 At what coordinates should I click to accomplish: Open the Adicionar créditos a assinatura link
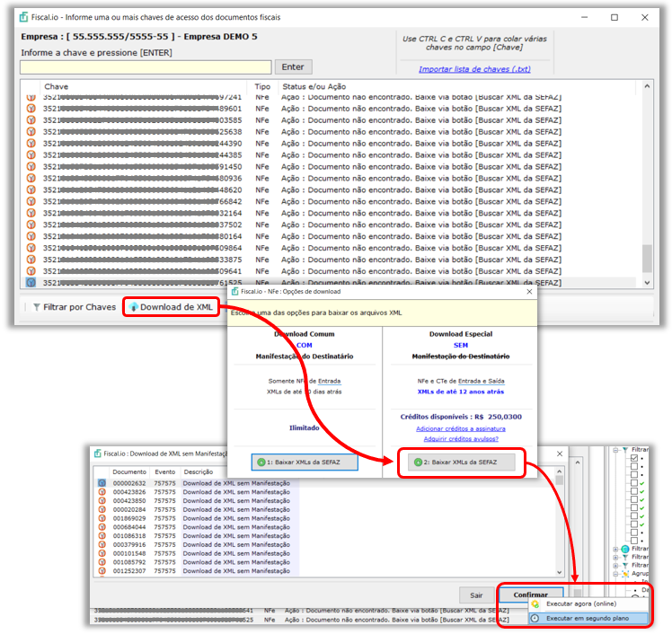click(x=461, y=428)
